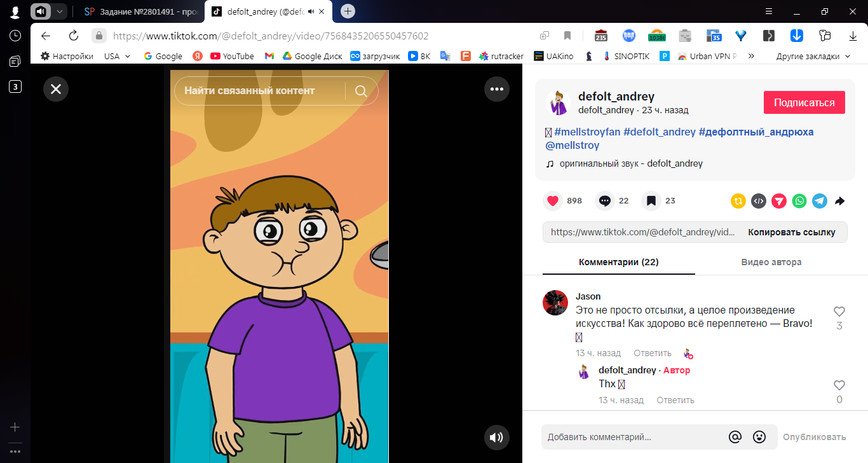Go back with the browser back arrow
Image resolution: width=868 pixels, height=463 pixels.
(46, 36)
